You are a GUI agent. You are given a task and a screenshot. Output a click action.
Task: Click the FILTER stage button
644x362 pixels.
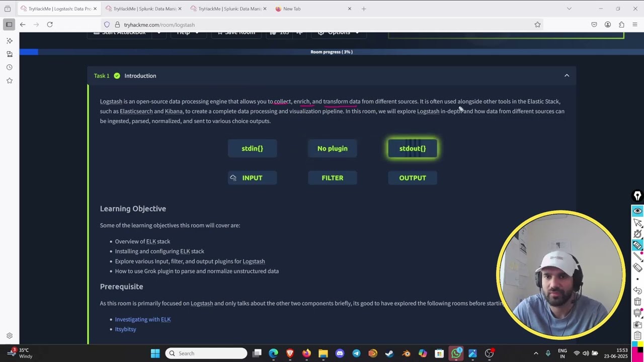click(x=332, y=177)
